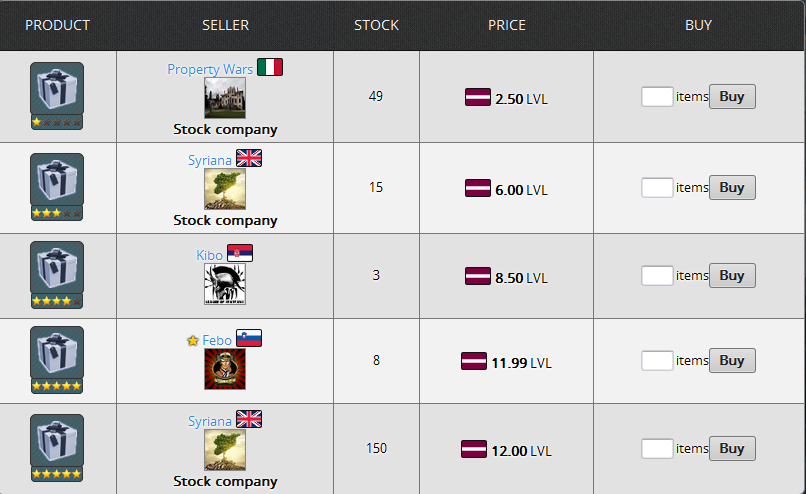Click the gold star next to Febo
Screen dimensions: 806x494
click(193, 340)
